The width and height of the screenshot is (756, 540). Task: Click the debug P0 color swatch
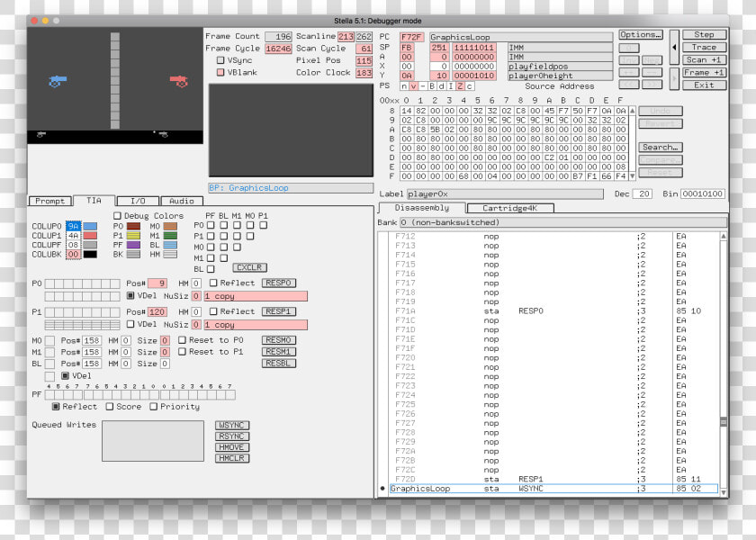(133, 226)
